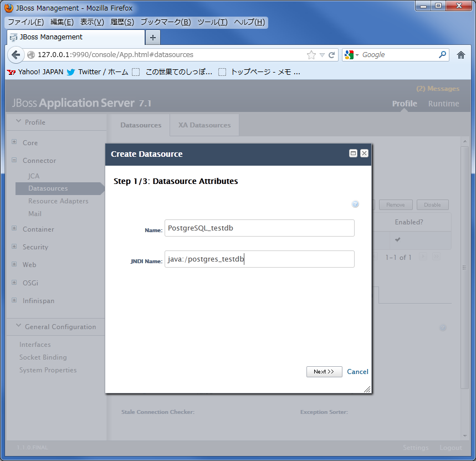Switch to the Runtime header tab
Image resolution: width=476 pixels, height=461 pixels.
pos(443,104)
